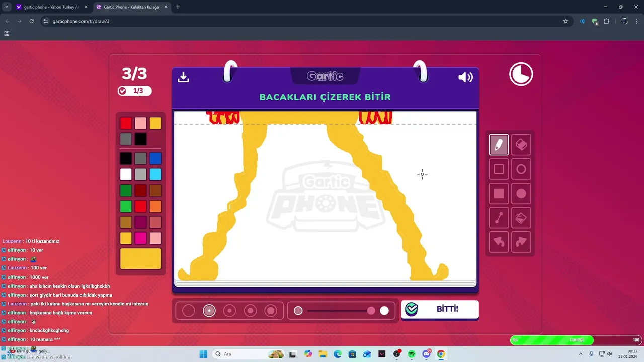Screen dimensions: 644x362
Task: Click BİTTİ! to finish the drawing
Action: (x=440, y=309)
